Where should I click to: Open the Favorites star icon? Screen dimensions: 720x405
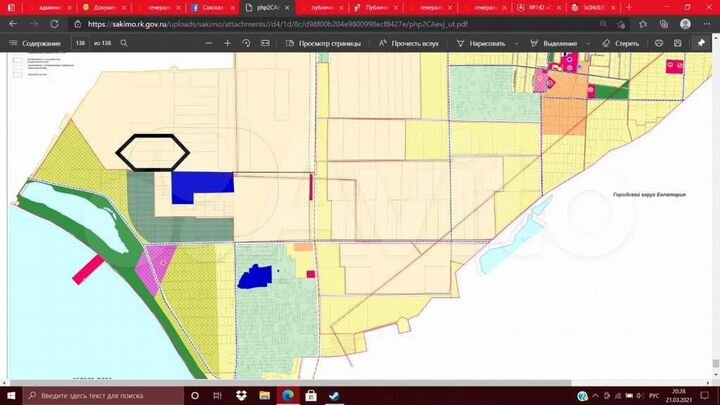click(x=643, y=24)
